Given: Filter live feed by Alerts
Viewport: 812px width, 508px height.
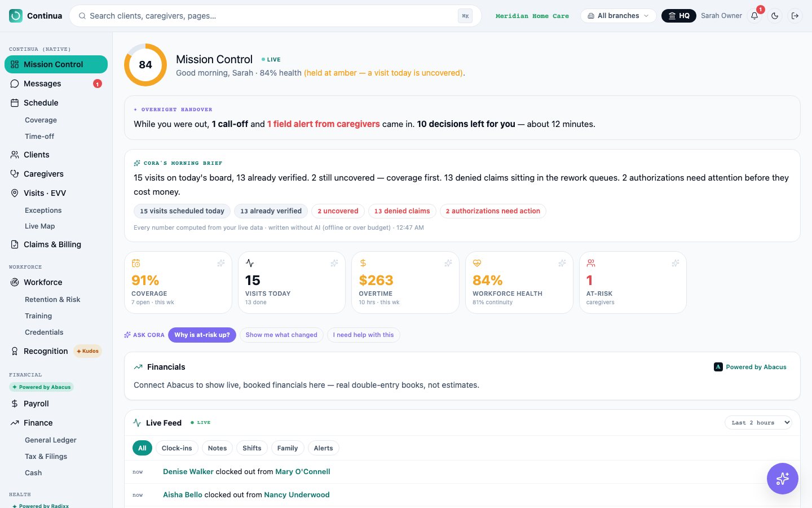Looking at the screenshot, I should 323,448.
